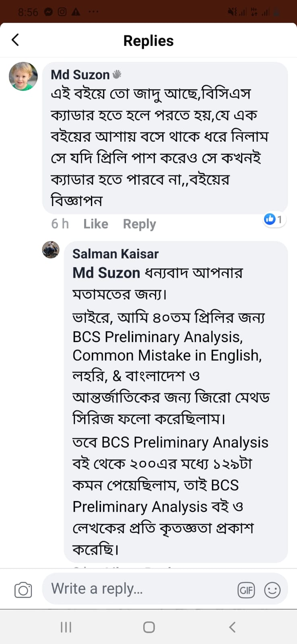Open the GIF picker in reply box
This screenshot has height=644, width=297.
click(246, 590)
